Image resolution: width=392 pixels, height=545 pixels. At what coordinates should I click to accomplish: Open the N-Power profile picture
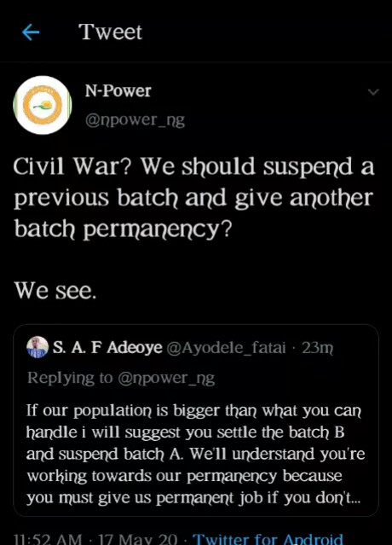click(x=43, y=105)
